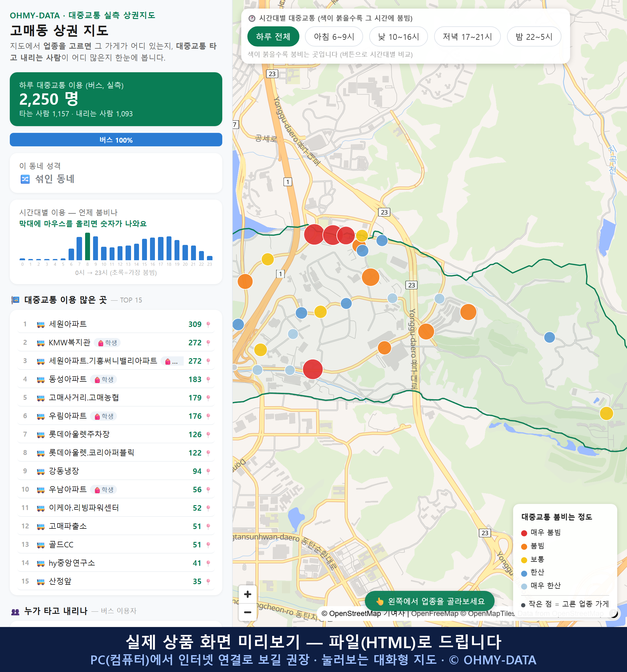Click the 섞인 동네 neighborhood character card

point(116,173)
